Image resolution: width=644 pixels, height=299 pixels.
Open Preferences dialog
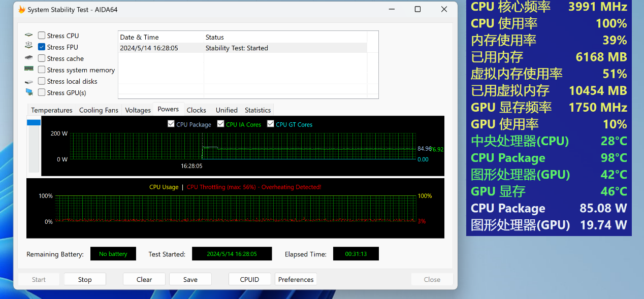pos(296,279)
